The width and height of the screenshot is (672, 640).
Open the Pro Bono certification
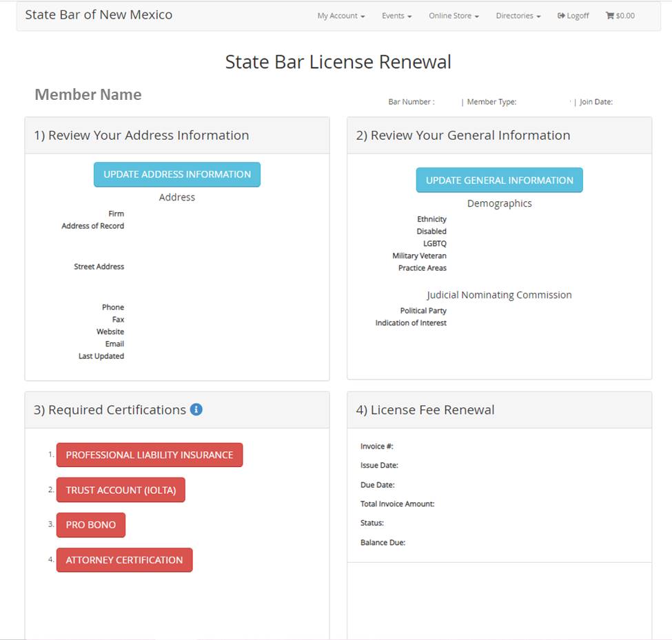[91, 525]
